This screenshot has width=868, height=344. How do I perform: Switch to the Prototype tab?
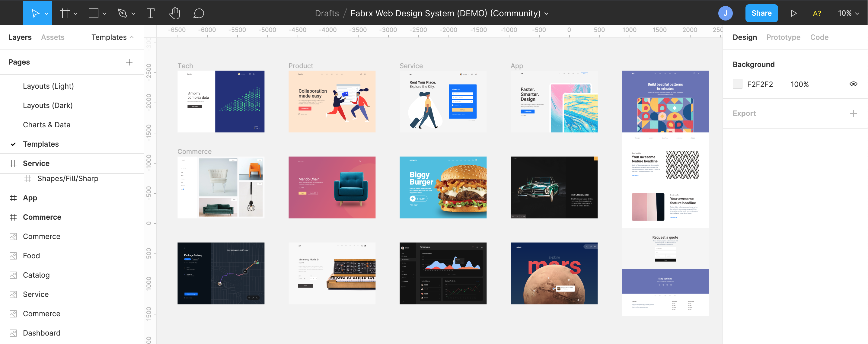click(x=783, y=37)
